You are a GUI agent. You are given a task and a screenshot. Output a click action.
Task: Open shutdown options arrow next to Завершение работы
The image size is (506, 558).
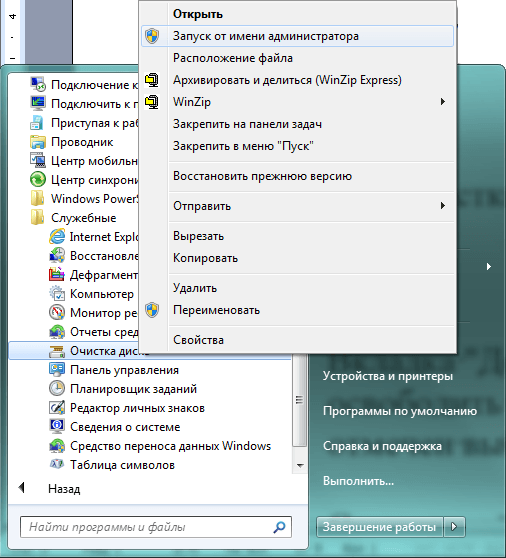coord(454,527)
